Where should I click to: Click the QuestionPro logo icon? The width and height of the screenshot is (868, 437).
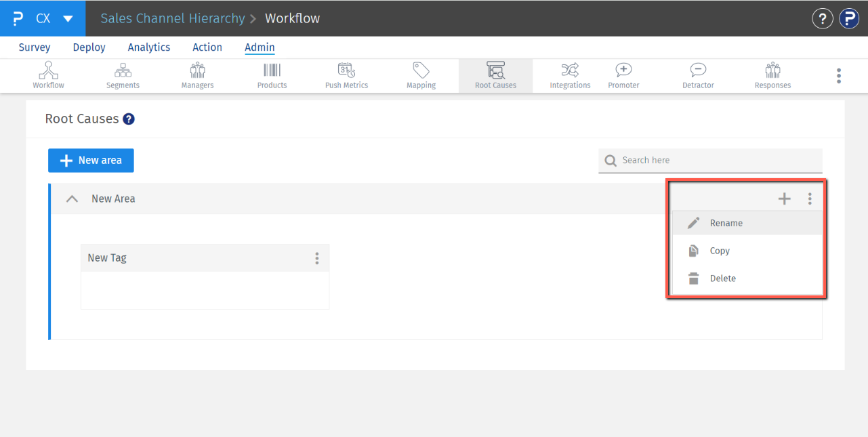pyautogui.click(x=18, y=18)
